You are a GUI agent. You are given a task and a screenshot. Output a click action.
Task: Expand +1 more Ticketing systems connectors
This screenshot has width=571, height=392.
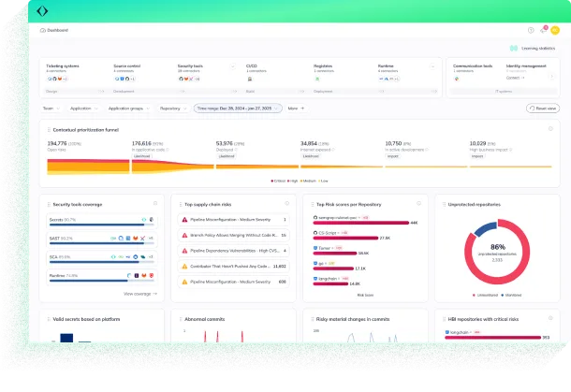tap(65, 79)
